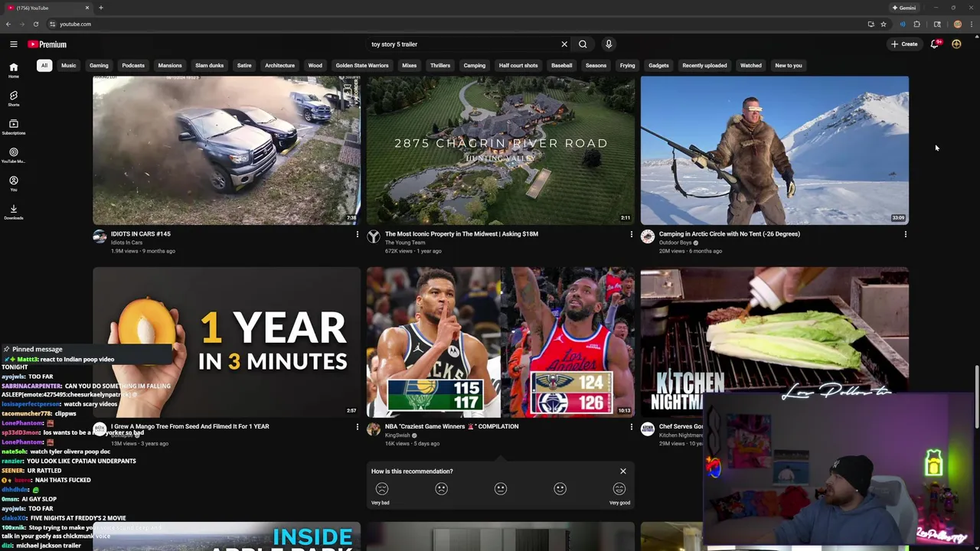Select the Slam dunks filter chip
This screenshot has width=980, height=551.
click(x=209, y=65)
